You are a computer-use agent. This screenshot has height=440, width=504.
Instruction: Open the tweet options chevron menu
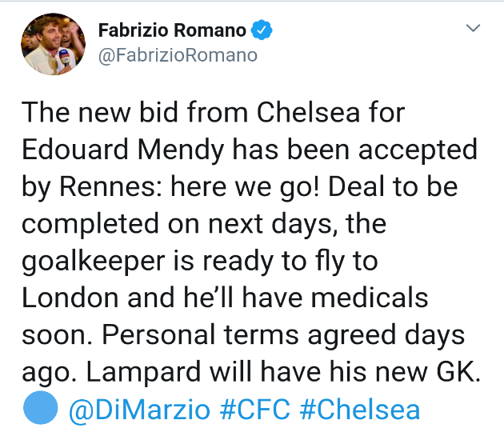(x=473, y=29)
